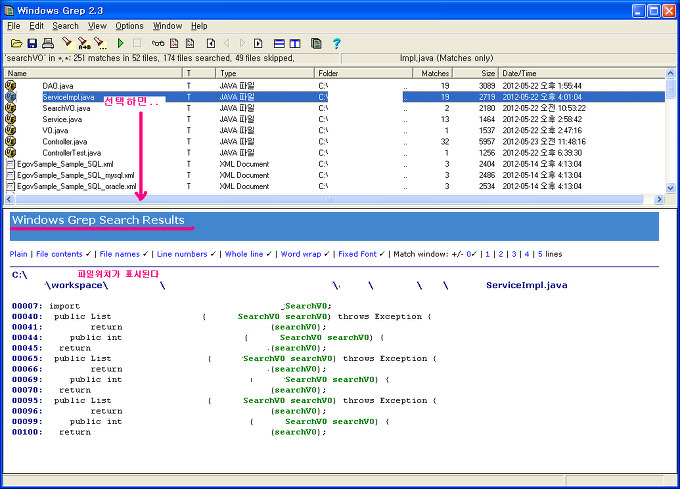The height and width of the screenshot is (489, 680).
Task: Click the Plain view link
Action: tap(18, 254)
